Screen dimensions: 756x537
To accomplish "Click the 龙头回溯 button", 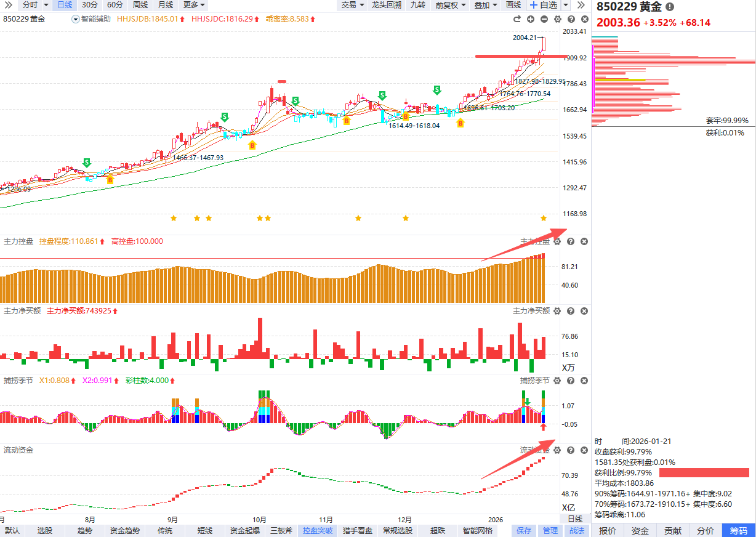I will tap(387, 5).
